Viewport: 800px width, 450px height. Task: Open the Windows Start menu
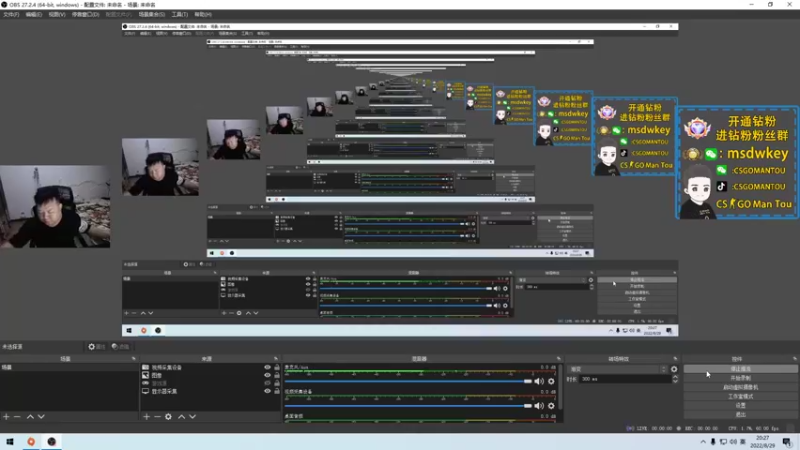tap(10, 442)
